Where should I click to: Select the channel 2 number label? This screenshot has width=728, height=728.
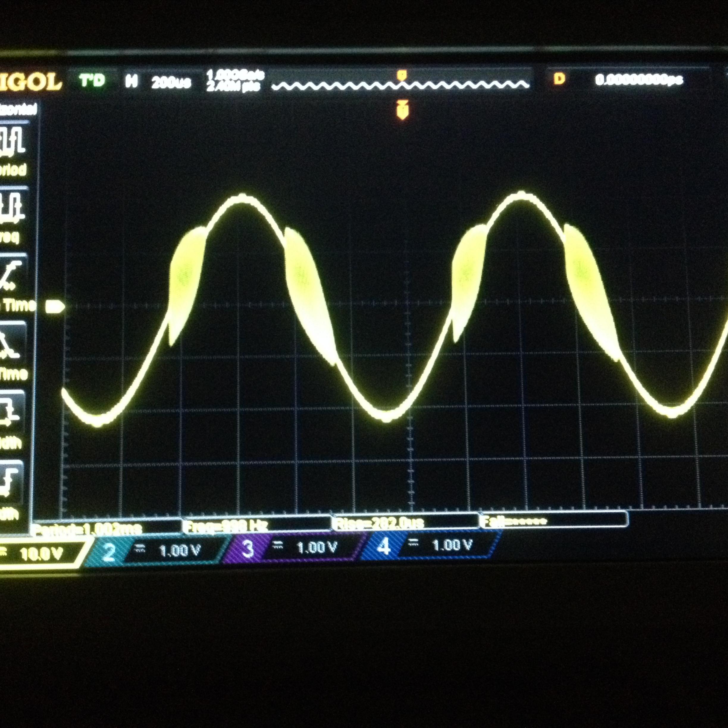click(109, 553)
